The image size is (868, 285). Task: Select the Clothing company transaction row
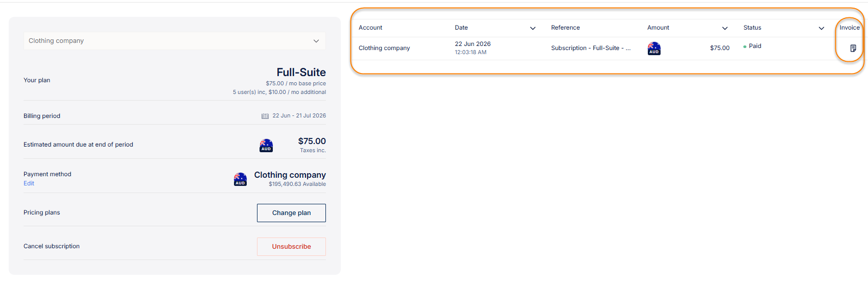pos(607,49)
